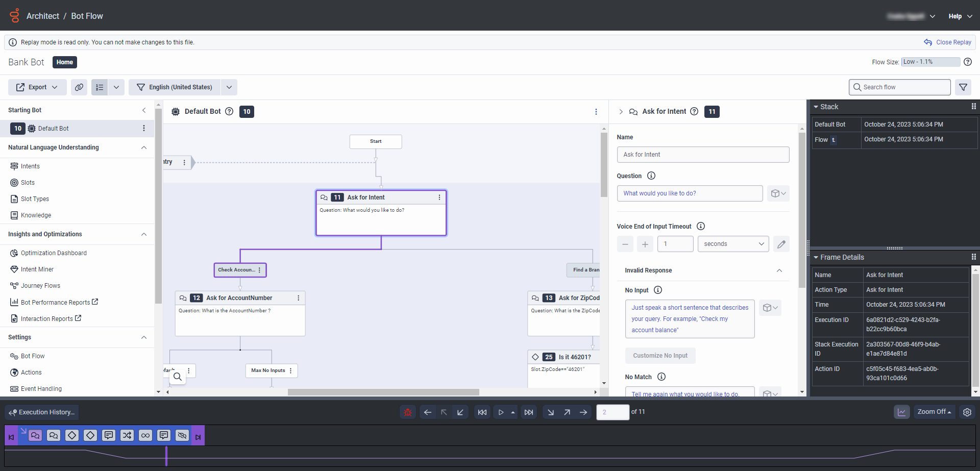Click Close Replay link
The image size is (980, 471).
(953, 42)
